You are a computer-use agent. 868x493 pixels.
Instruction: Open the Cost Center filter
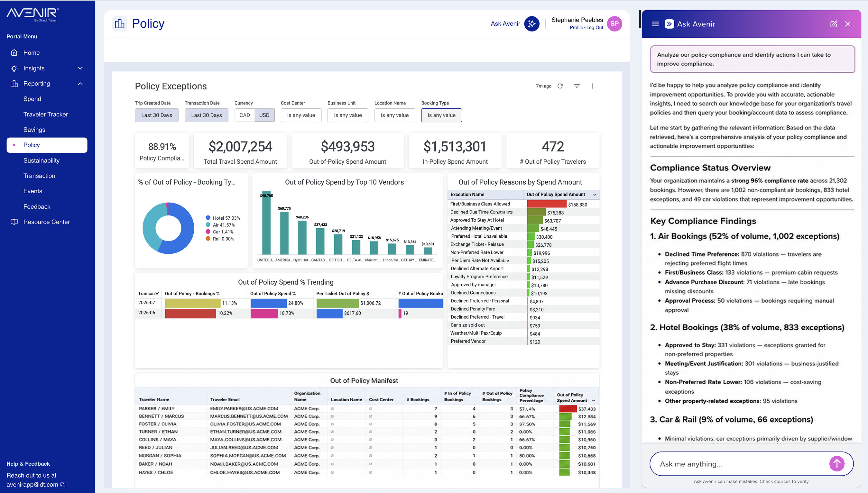[301, 115]
